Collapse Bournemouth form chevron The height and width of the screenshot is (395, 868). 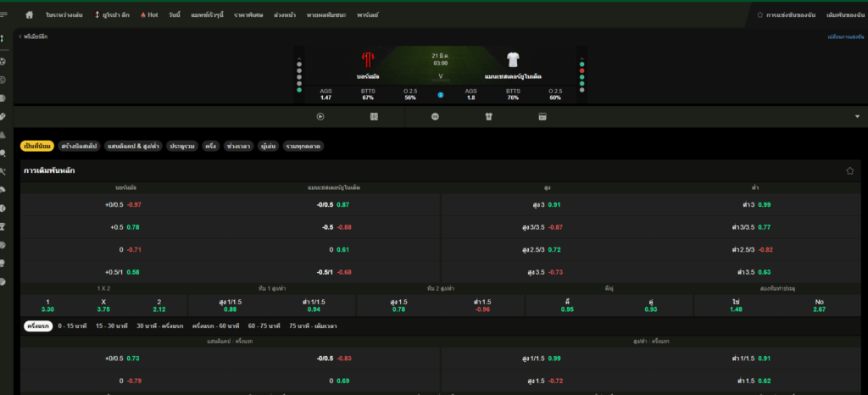point(299,58)
